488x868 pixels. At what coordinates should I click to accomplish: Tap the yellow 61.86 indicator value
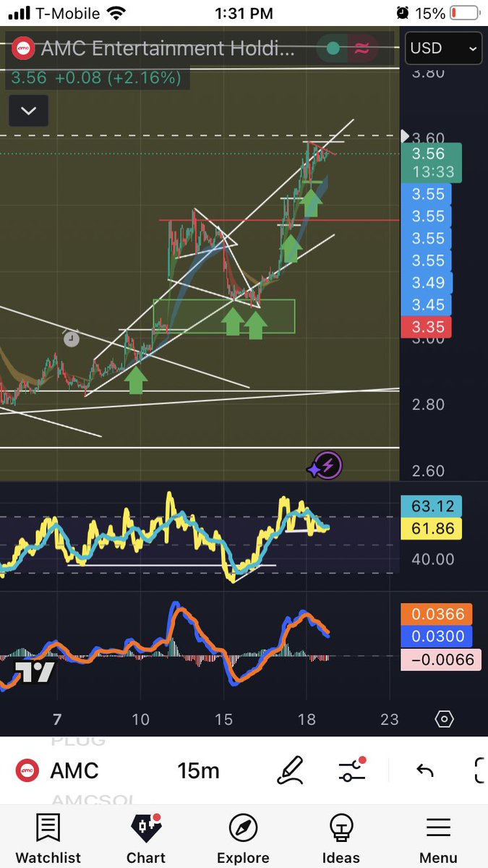click(x=431, y=529)
